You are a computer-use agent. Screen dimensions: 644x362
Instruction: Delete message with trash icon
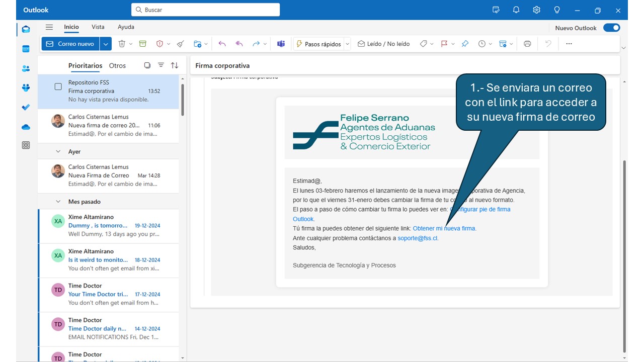pos(121,44)
